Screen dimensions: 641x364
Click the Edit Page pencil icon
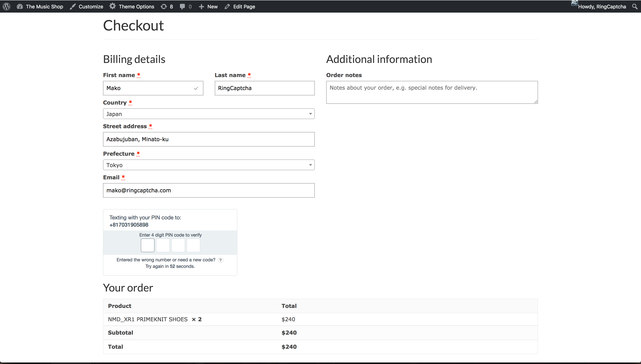(x=227, y=6)
